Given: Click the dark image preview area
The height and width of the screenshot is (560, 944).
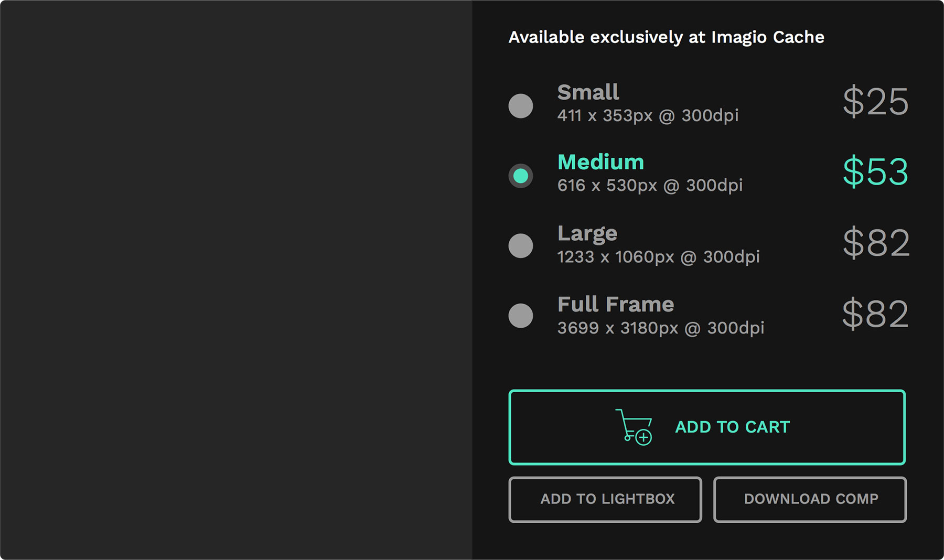Looking at the screenshot, I should coord(236,280).
